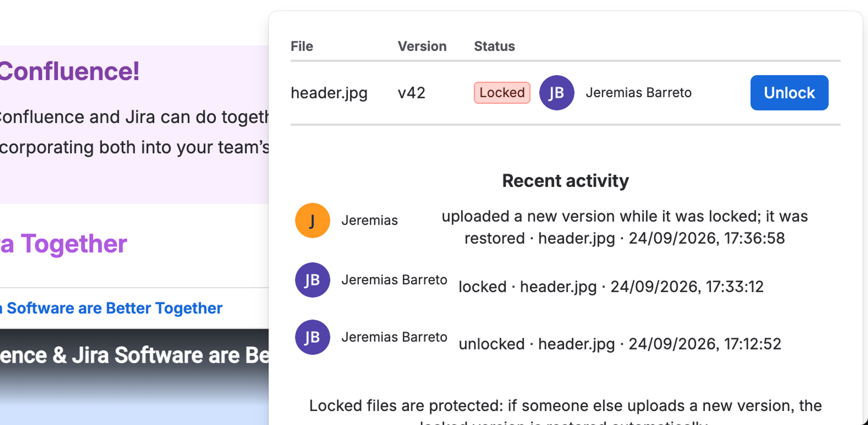Click JB avatar beside the unlocked activity

tap(312, 337)
